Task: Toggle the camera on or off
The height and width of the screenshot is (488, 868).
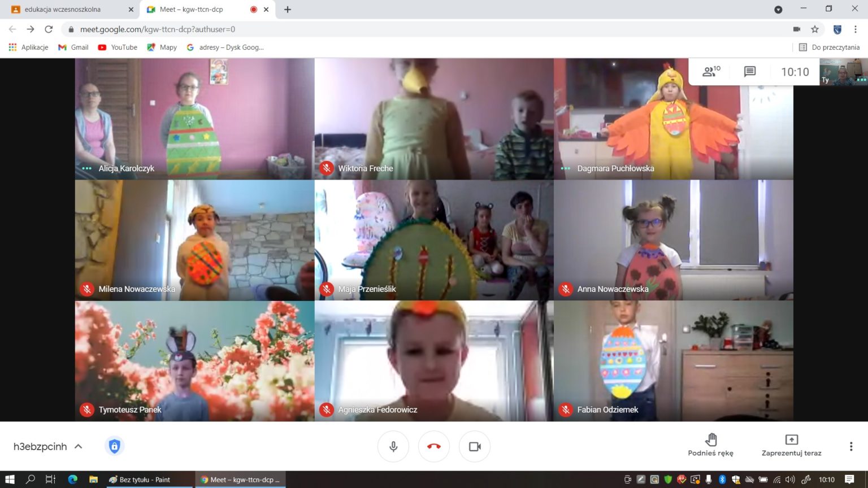Action: pyautogui.click(x=475, y=446)
